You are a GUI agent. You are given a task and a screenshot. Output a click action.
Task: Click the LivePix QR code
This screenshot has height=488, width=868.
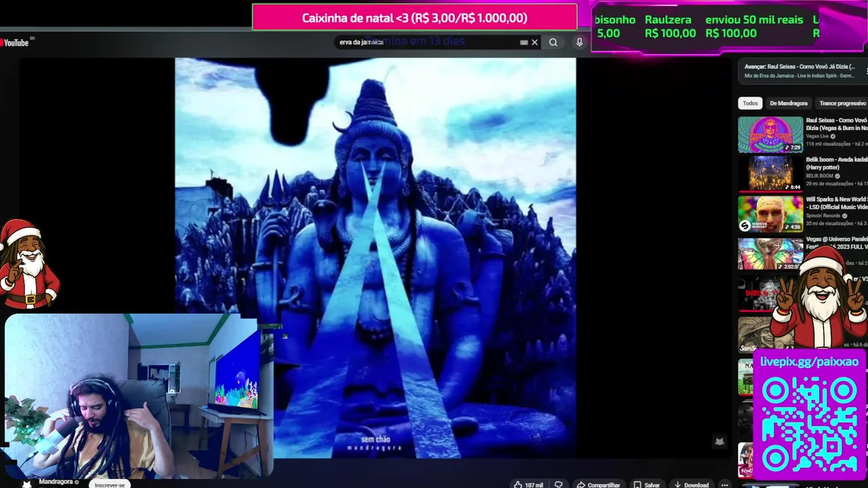pyautogui.click(x=809, y=425)
